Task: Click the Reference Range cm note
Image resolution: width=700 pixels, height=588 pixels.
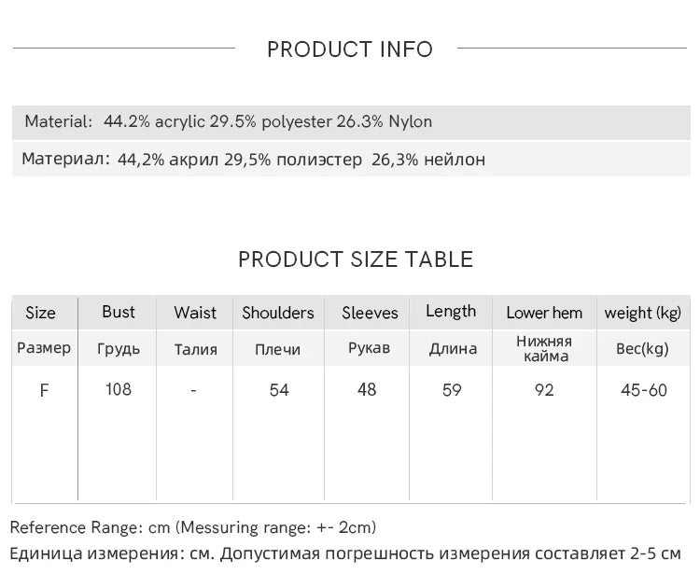Action: point(193,527)
